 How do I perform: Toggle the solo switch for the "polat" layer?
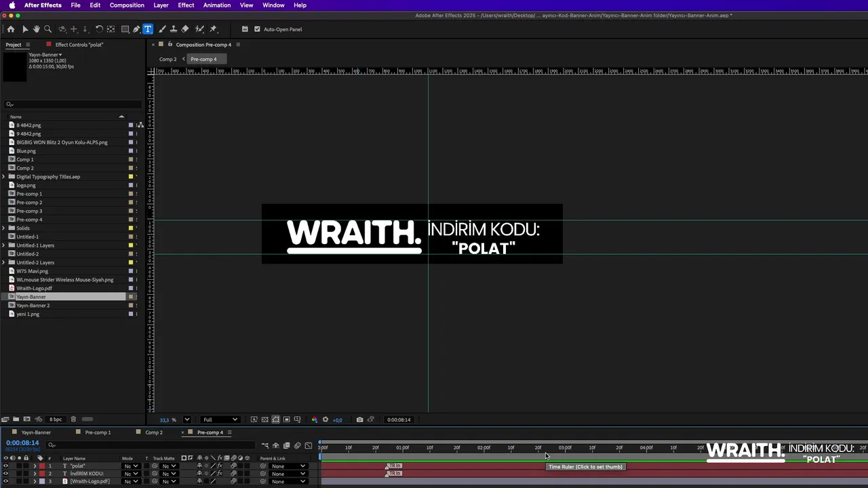click(19, 466)
